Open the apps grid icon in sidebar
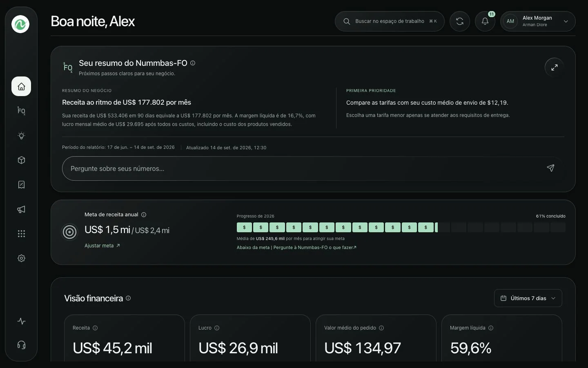 pos(21,233)
